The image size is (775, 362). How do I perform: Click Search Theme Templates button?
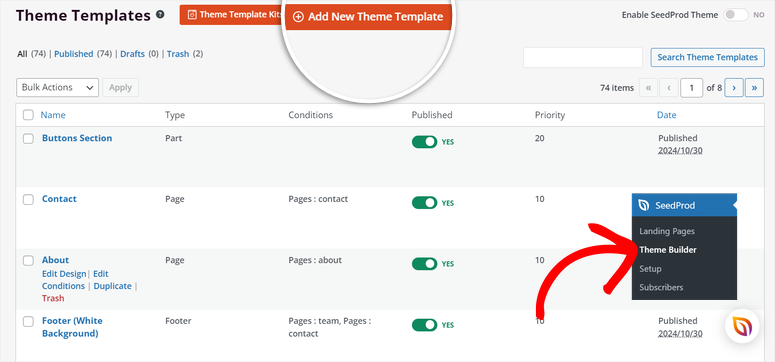pos(707,57)
